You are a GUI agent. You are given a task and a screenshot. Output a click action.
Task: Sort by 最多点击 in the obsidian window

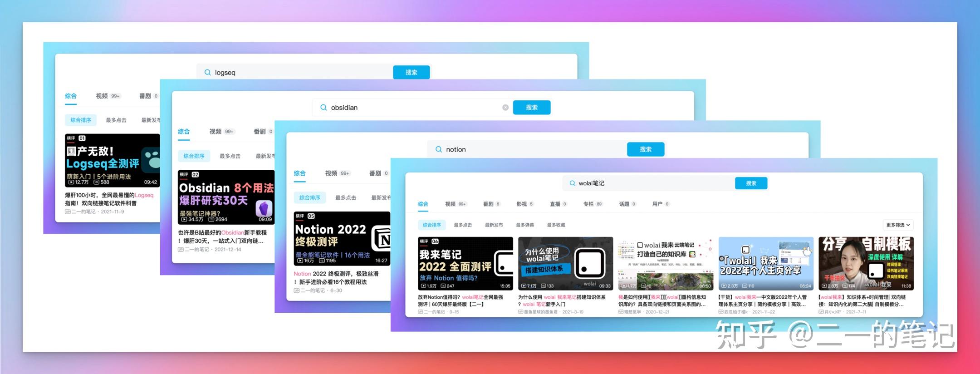click(230, 156)
